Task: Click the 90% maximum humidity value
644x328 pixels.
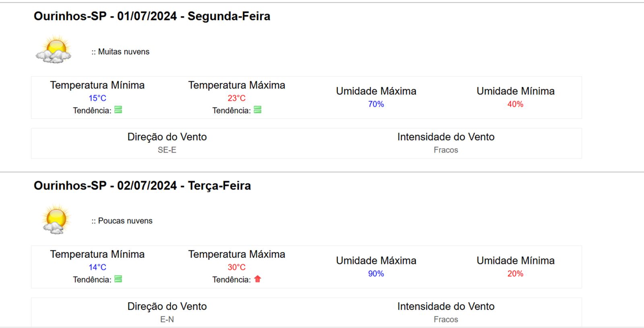Action: pos(376,274)
